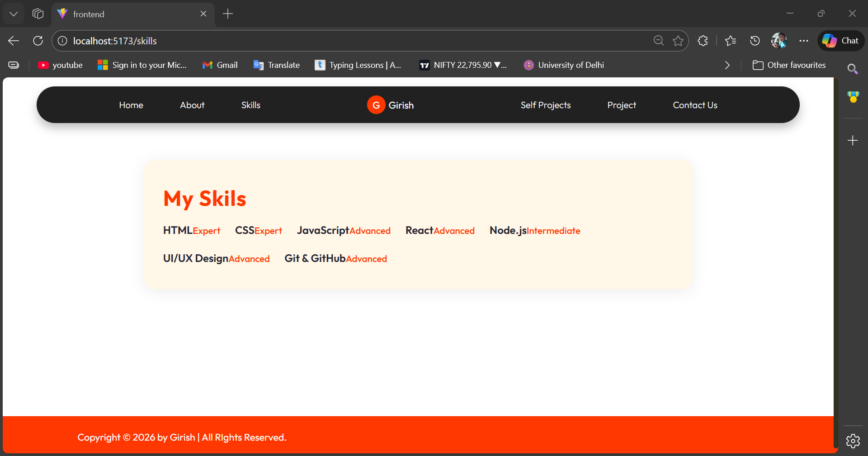Open the browser Extensions puzzle icon
The image size is (868, 456).
(x=703, y=41)
